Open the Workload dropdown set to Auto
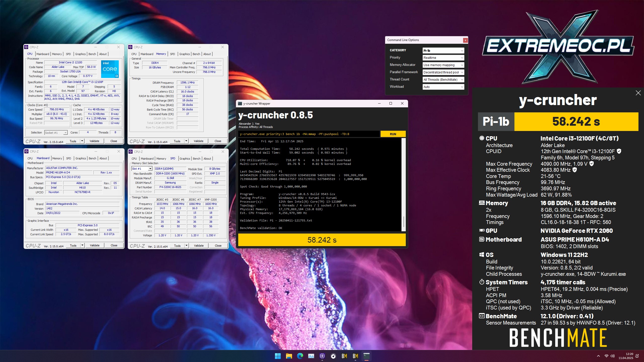Viewport: 644px width, 362px height. pyautogui.click(x=443, y=87)
